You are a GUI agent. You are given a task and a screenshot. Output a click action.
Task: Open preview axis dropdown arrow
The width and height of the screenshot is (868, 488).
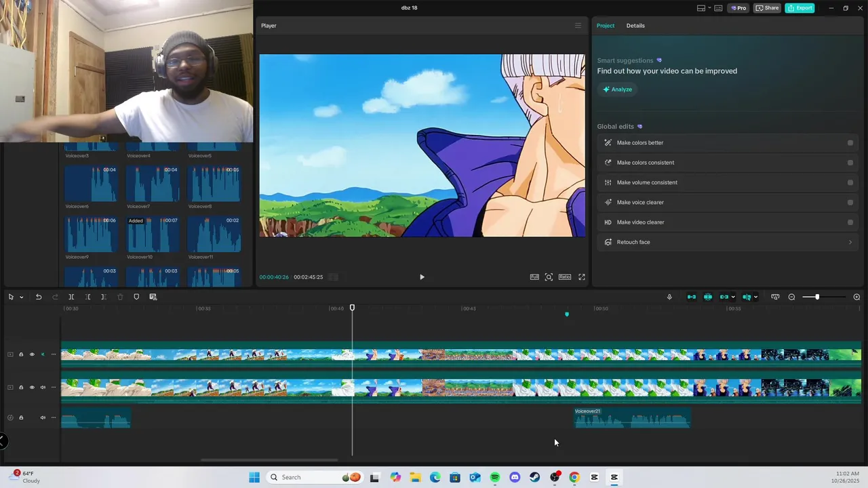755,297
